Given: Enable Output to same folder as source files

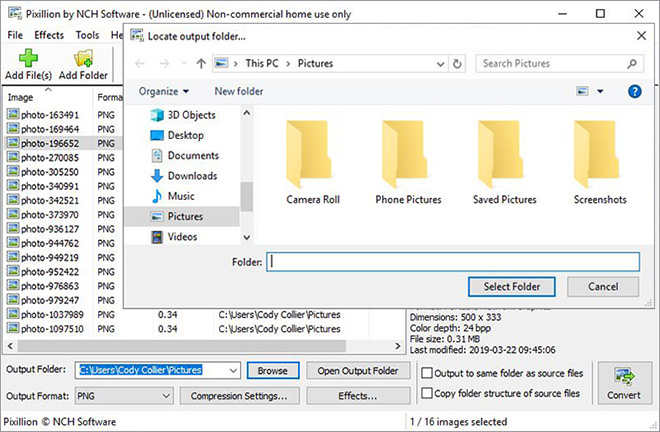Looking at the screenshot, I should (427, 373).
